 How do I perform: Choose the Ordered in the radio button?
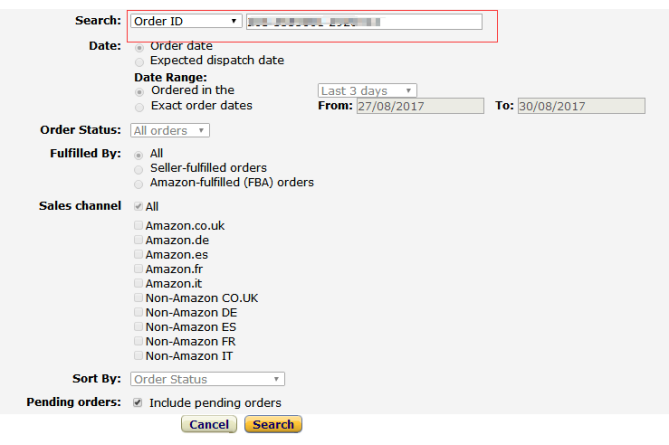coord(139,92)
